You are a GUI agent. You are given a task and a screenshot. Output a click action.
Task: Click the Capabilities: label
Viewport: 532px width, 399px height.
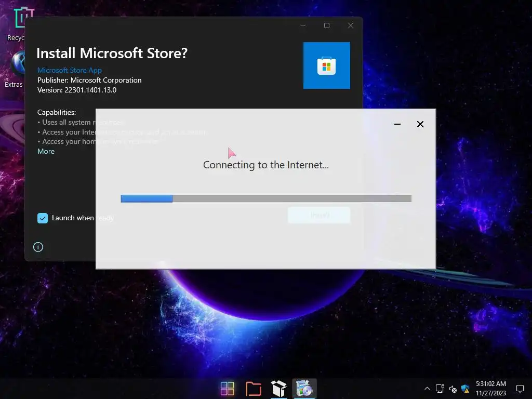point(57,112)
